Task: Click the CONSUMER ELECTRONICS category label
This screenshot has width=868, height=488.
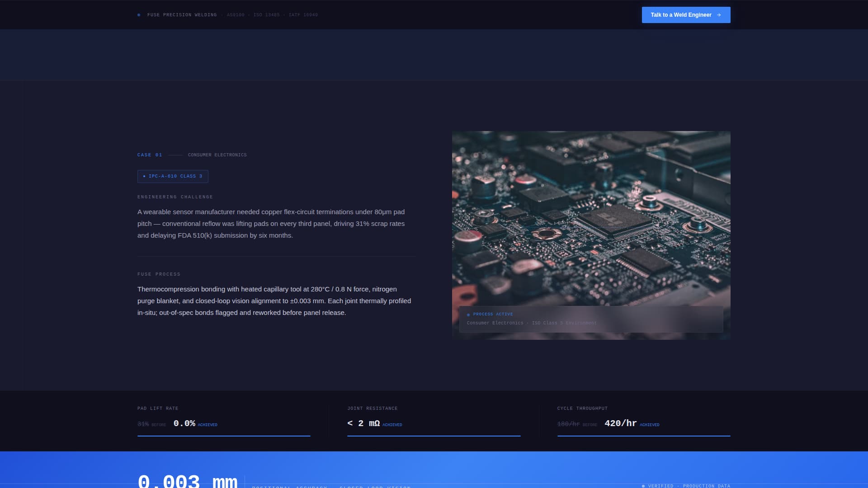Action: (x=217, y=155)
